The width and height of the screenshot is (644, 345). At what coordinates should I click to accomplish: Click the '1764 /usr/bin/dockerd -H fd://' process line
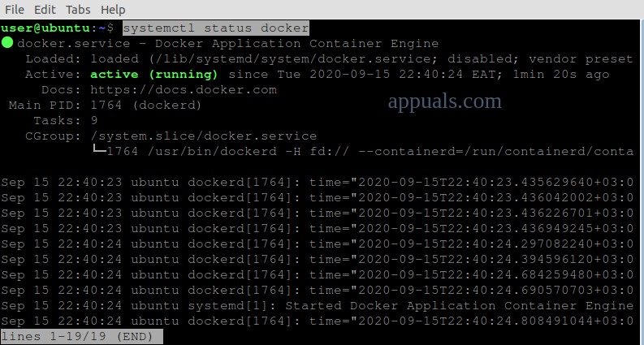(x=363, y=152)
